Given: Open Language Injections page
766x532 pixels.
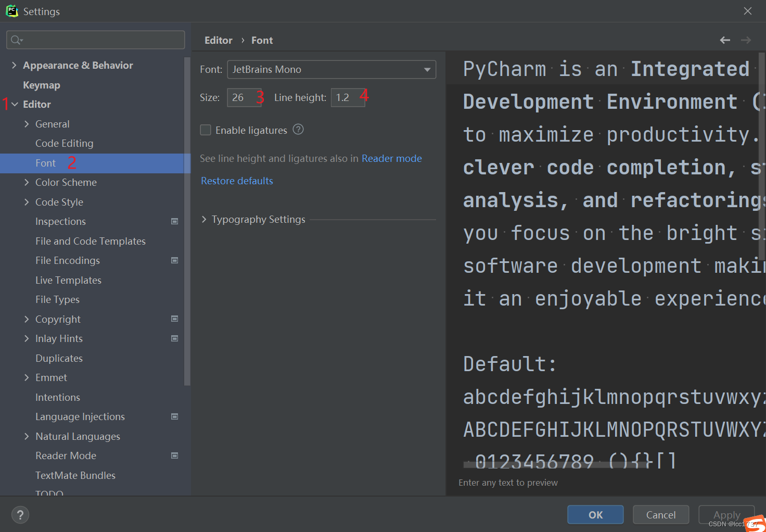Looking at the screenshot, I should tap(80, 416).
